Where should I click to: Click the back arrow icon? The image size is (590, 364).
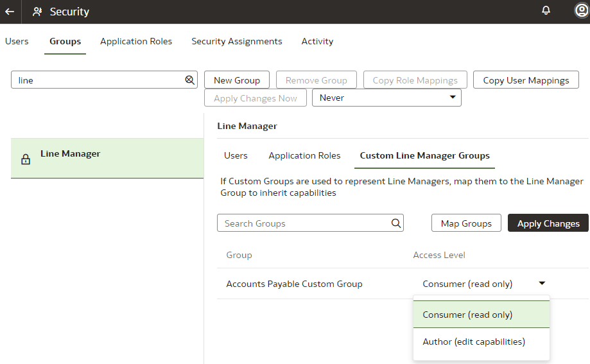(x=10, y=12)
